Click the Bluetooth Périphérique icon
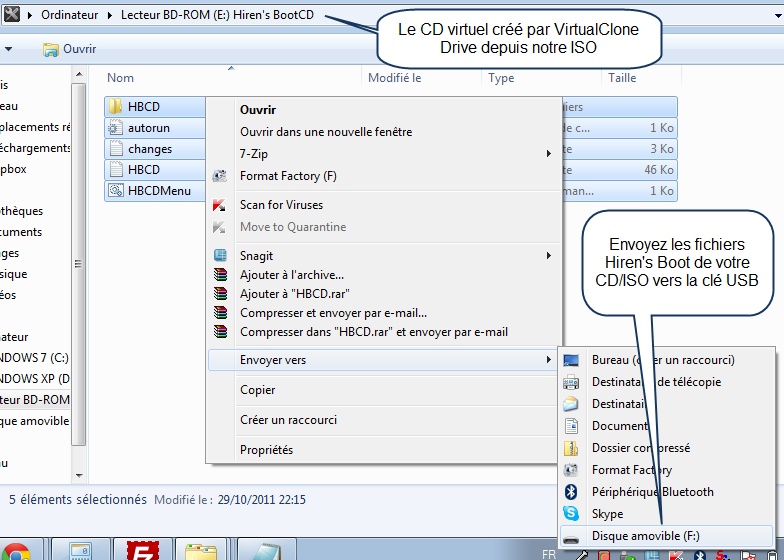784x560 pixels. point(571,492)
